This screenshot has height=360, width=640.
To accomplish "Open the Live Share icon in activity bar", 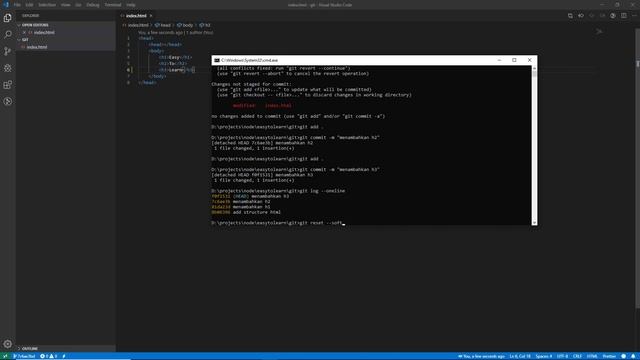I will click(8, 102).
